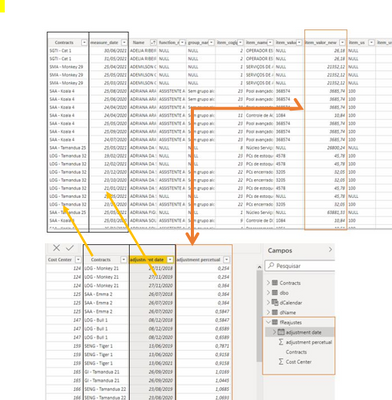Collapse the Campos pane with chevron
This screenshot has width=392, height=400.
pos(330,249)
